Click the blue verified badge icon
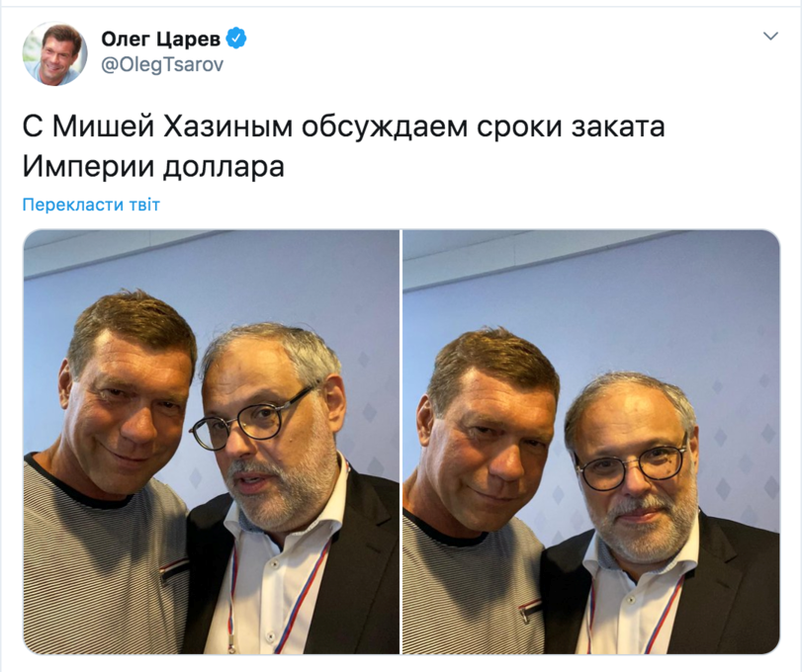Image resolution: width=802 pixels, height=672 pixels. [x=236, y=39]
